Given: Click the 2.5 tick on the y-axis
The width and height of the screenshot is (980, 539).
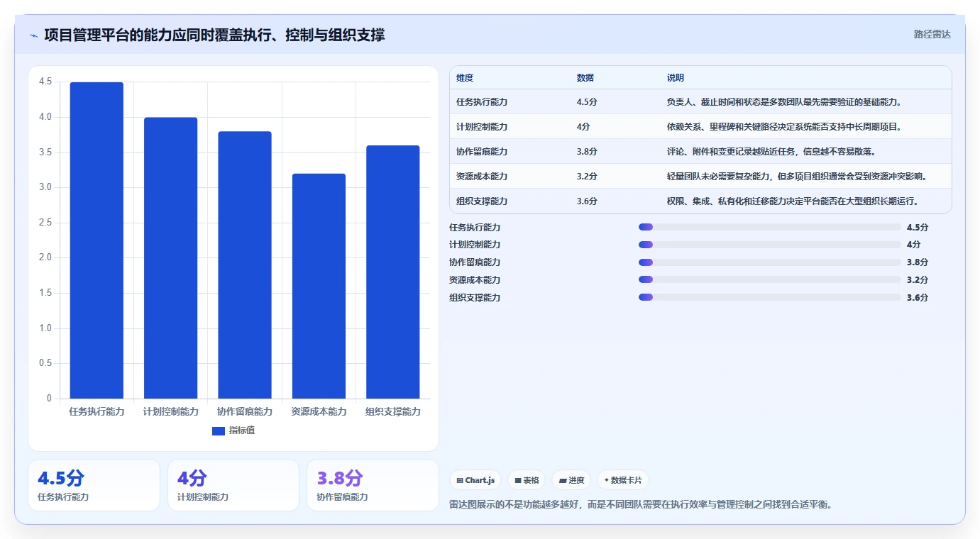Looking at the screenshot, I should pos(45,223).
